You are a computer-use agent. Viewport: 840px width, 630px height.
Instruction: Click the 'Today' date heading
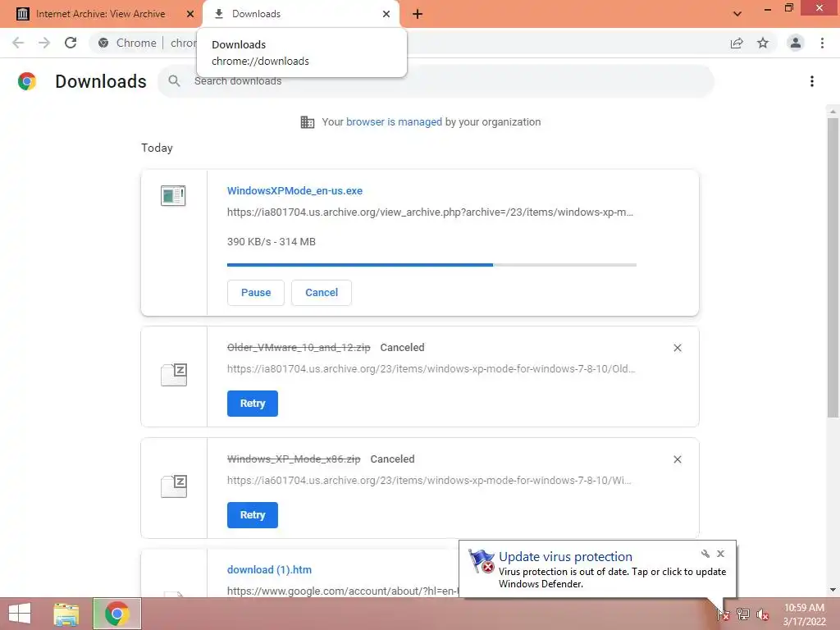pyautogui.click(x=157, y=148)
